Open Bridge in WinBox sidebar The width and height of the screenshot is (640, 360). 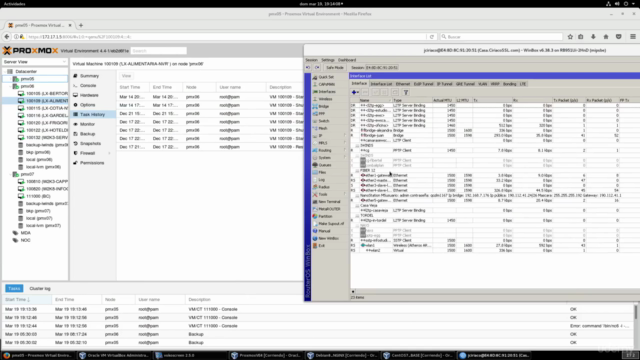point(324,106)
